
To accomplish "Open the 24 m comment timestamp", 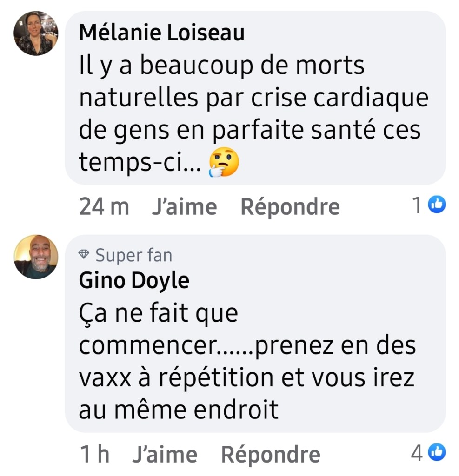I will click(x=104, y=207).
